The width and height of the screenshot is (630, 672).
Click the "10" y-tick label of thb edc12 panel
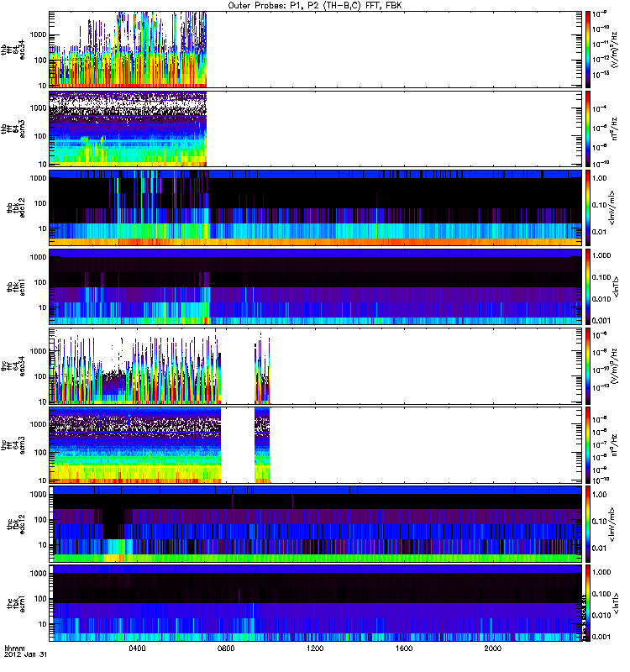42,228
